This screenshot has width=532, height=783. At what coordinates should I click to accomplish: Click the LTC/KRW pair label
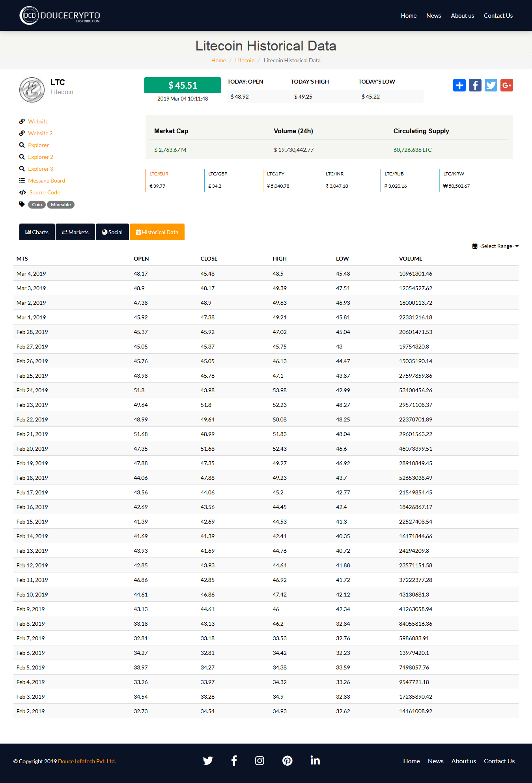click(454, 174)
